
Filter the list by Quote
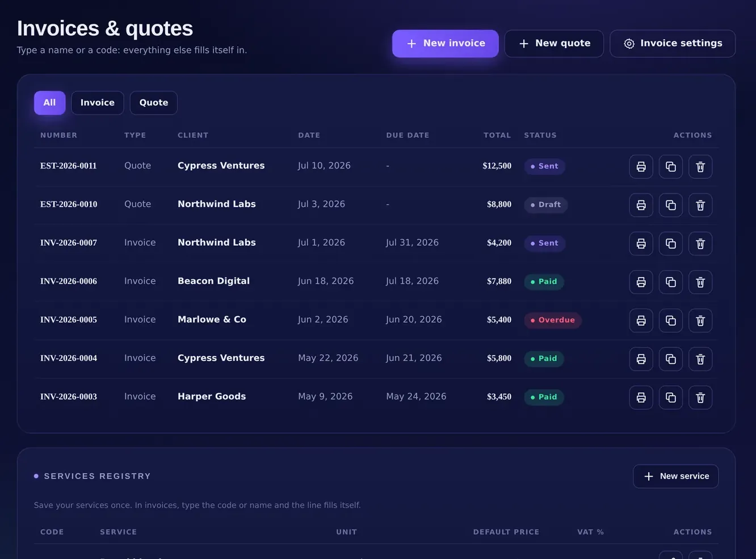(153, 103)
